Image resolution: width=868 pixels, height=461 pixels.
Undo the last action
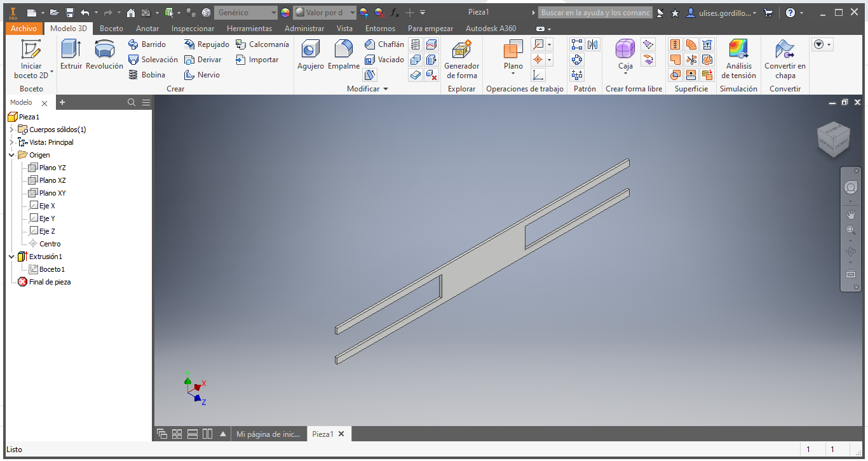[85, 13]
